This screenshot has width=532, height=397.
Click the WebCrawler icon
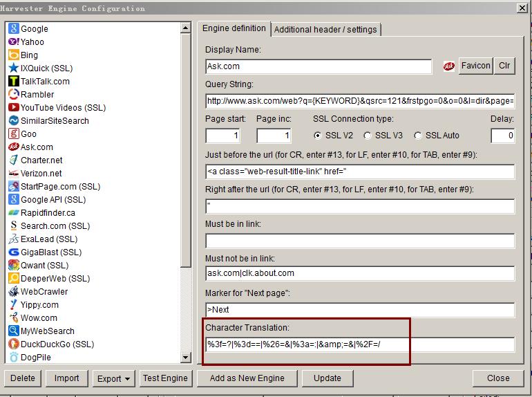[x=14, y=291]
